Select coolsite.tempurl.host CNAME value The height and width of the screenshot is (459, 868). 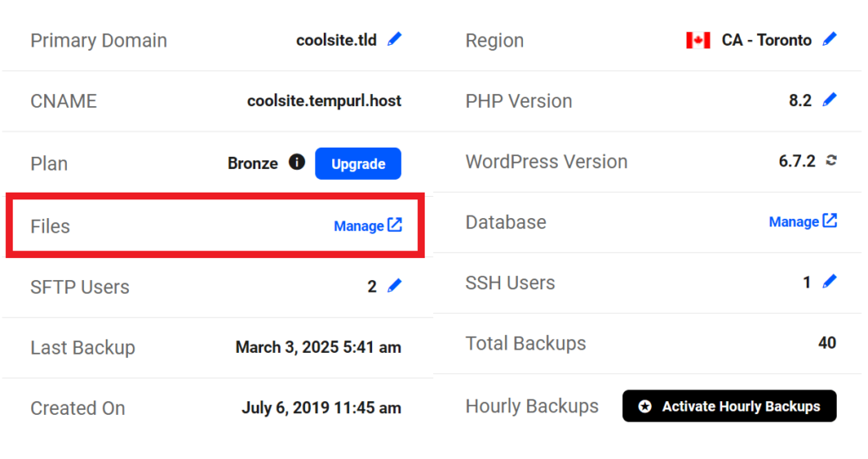click(325, 101)
